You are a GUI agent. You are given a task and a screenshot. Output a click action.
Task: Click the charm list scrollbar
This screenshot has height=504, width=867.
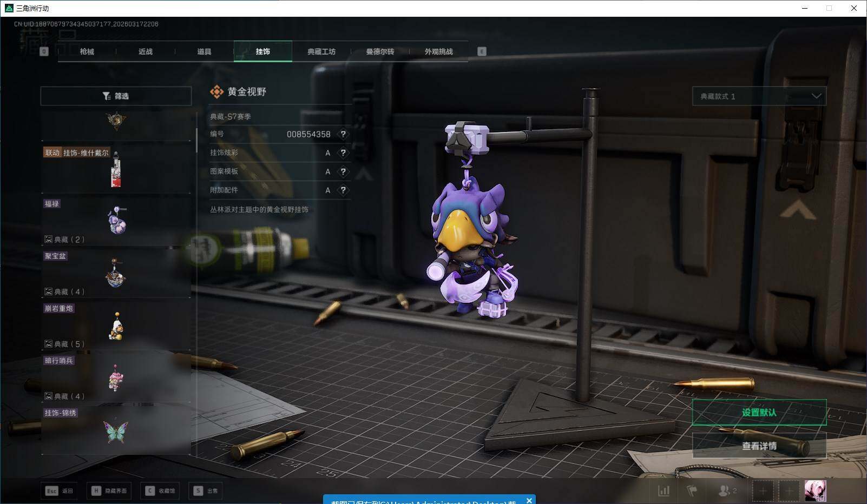(196, 141)
